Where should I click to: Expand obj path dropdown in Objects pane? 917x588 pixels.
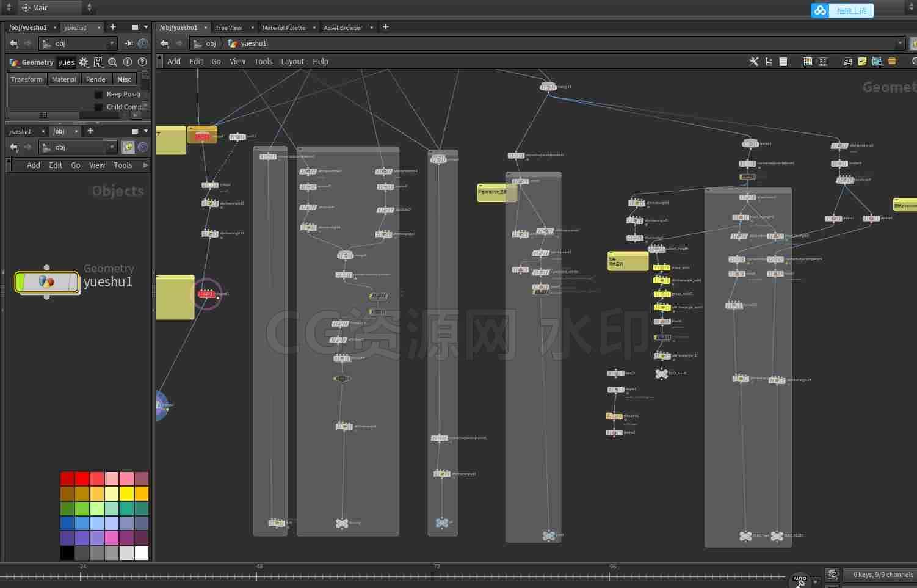pos(112,147)
